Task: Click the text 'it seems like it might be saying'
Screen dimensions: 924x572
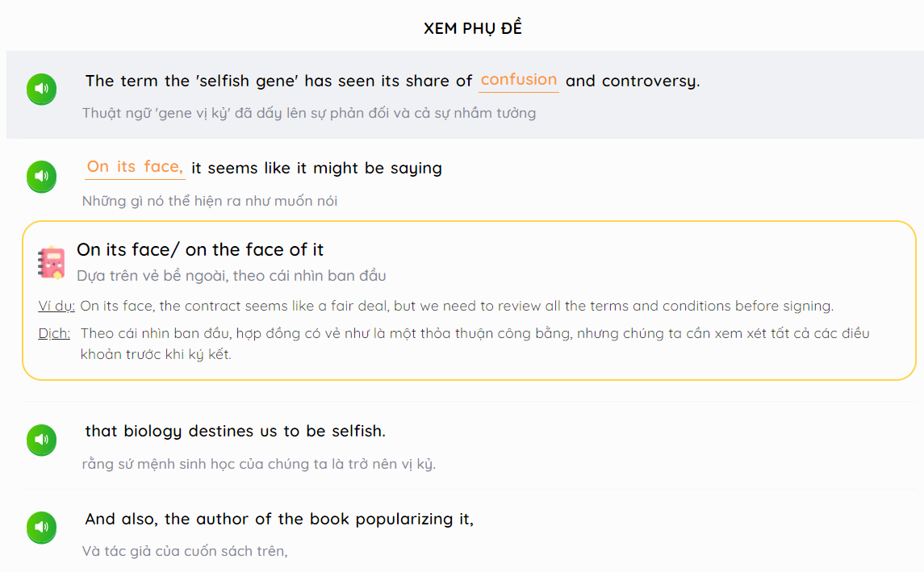Action: 316,169
